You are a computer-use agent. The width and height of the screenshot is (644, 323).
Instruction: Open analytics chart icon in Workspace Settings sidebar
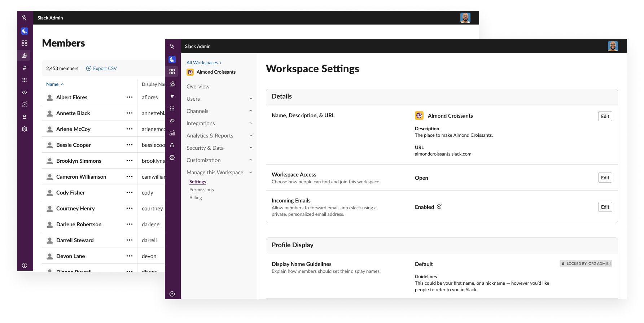coord(172,133)
